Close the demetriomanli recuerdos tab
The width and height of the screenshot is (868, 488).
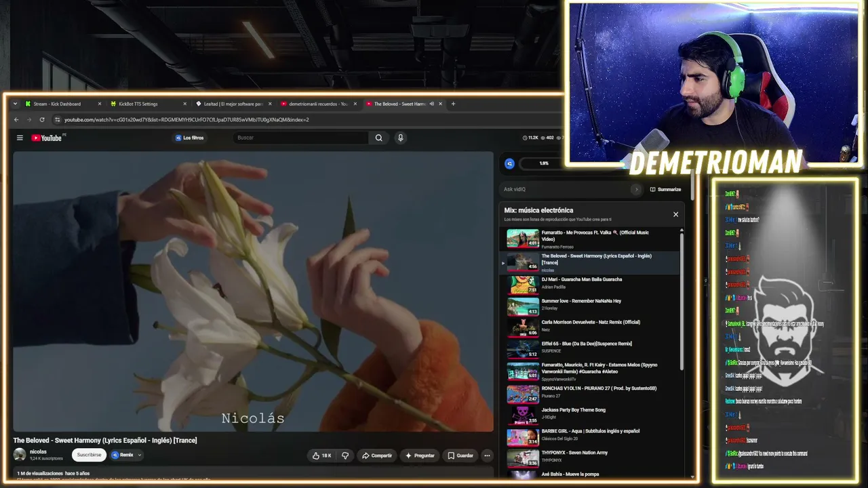coord(355,104)
